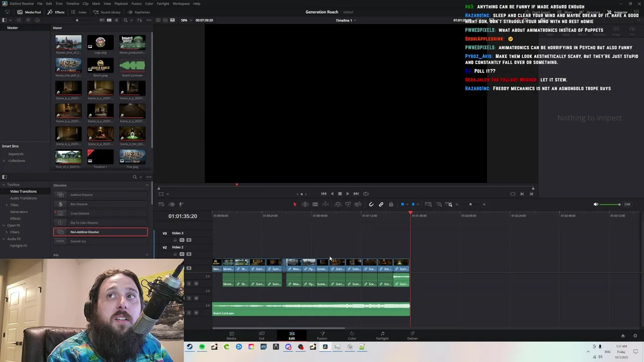Switch to the Fairlight page
This screenshot has width=644, height=362.
click(x=382, y=335)
